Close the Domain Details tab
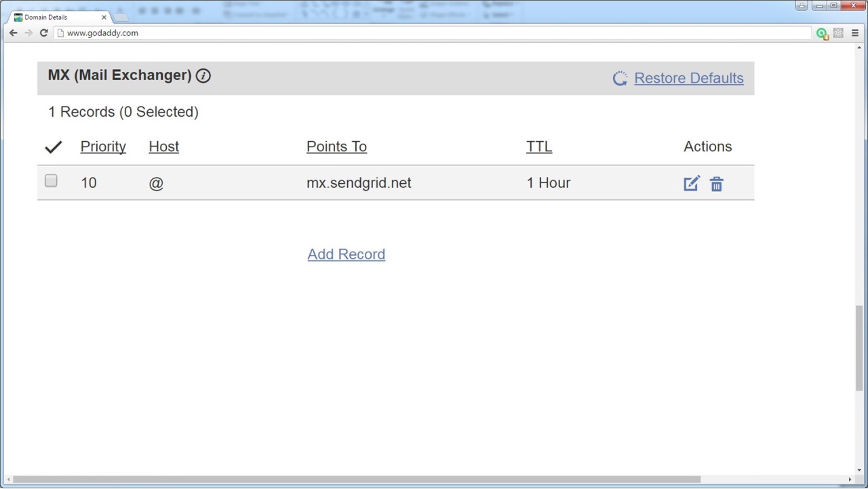This screenshot has width=868, height=489. [x=104, y=17]
